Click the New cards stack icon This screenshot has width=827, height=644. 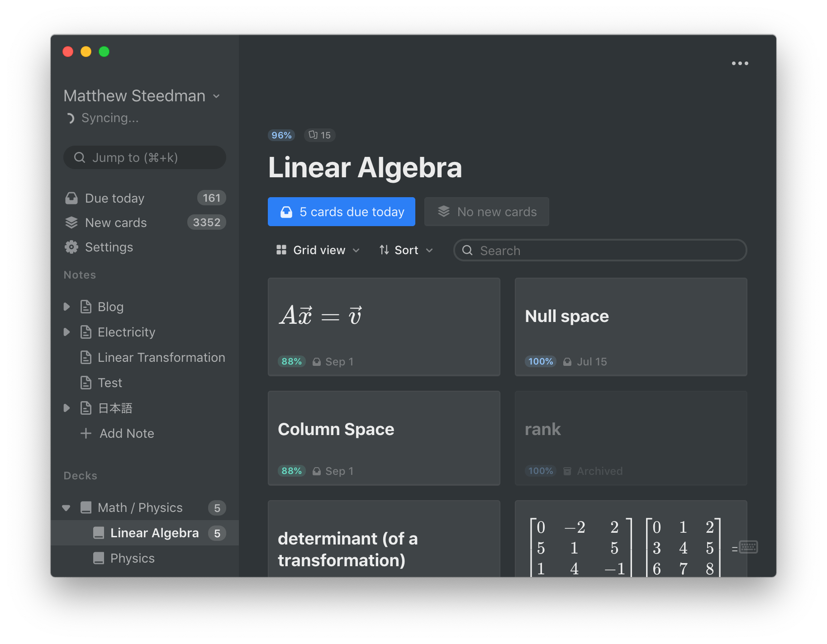pyautogui.click(x=71, y=223)
